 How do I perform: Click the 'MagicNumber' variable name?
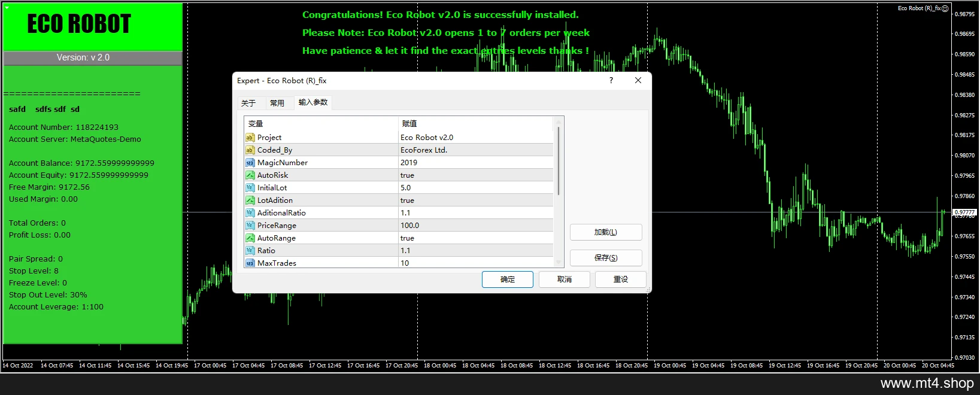pyautogui.click(x=283, y=163)
